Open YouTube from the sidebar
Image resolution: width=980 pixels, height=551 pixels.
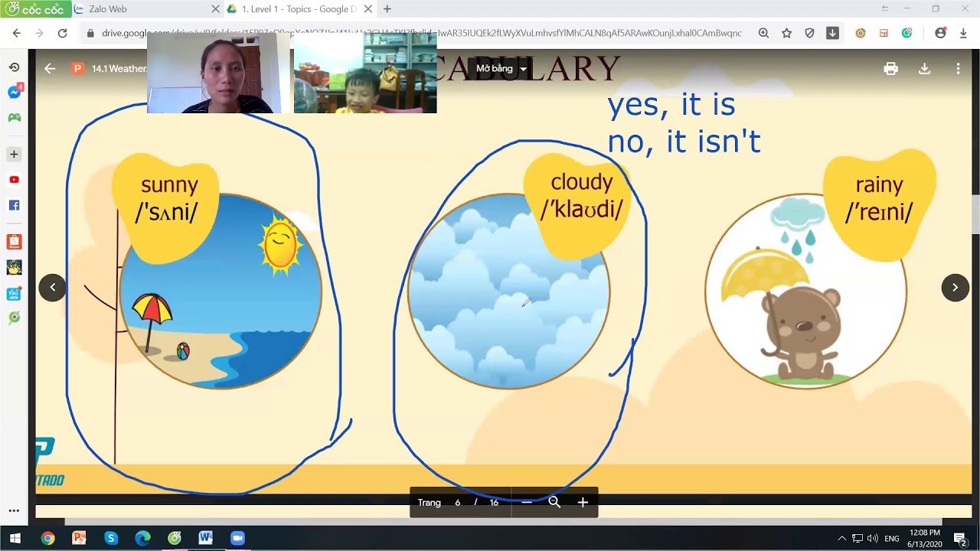click(14, 180)
